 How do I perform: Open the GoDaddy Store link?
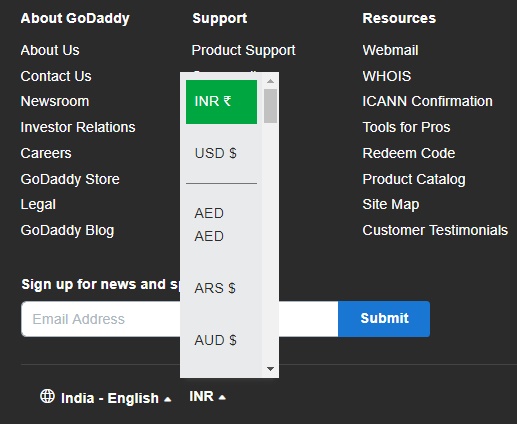click(x=70, y=179)
